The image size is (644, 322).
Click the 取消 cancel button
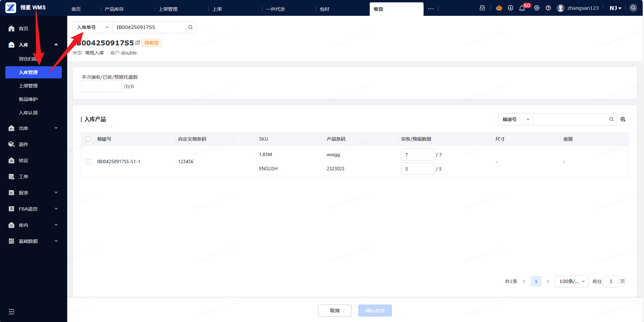(335, 311)
